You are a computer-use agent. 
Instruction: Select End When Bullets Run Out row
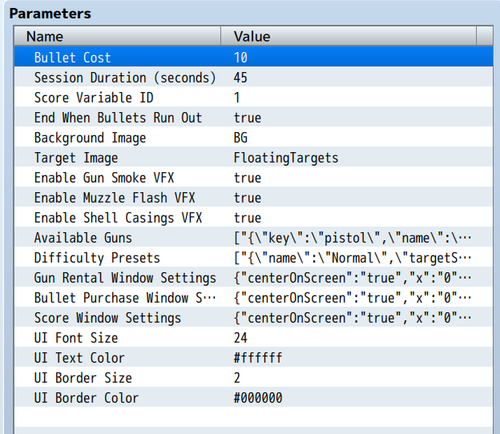point(253,117)
